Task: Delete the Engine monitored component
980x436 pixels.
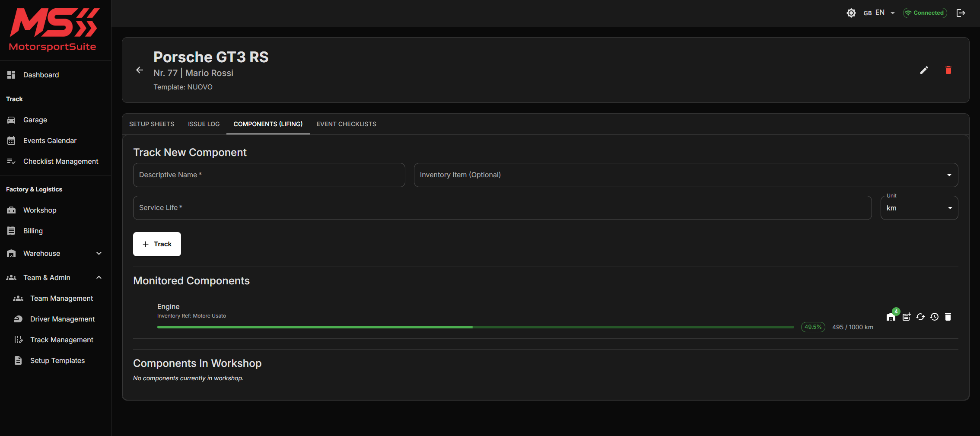Action: (x=948, y=317)
